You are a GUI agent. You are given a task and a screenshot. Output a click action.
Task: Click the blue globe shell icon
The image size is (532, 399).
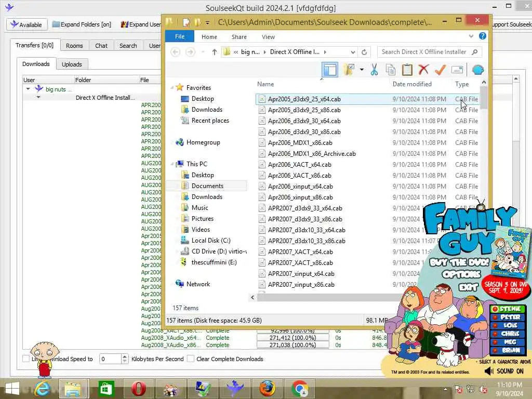tap(478, 70)
